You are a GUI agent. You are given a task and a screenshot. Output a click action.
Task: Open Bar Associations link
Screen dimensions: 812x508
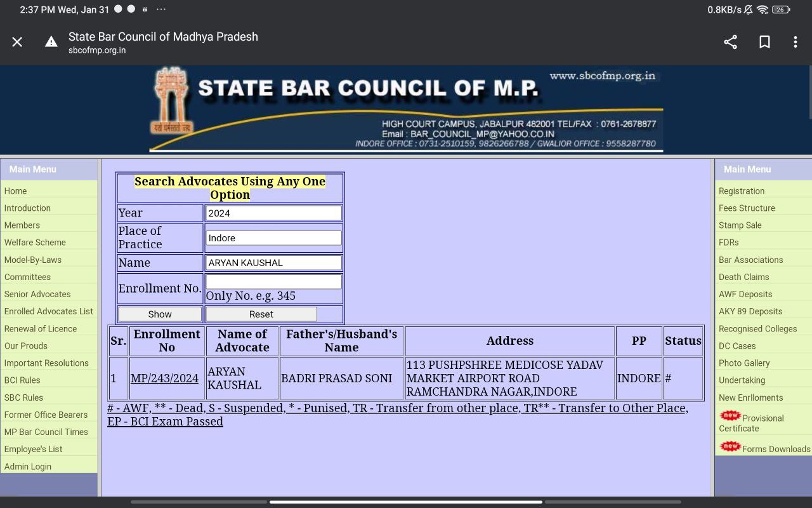(x=750, y=260)
